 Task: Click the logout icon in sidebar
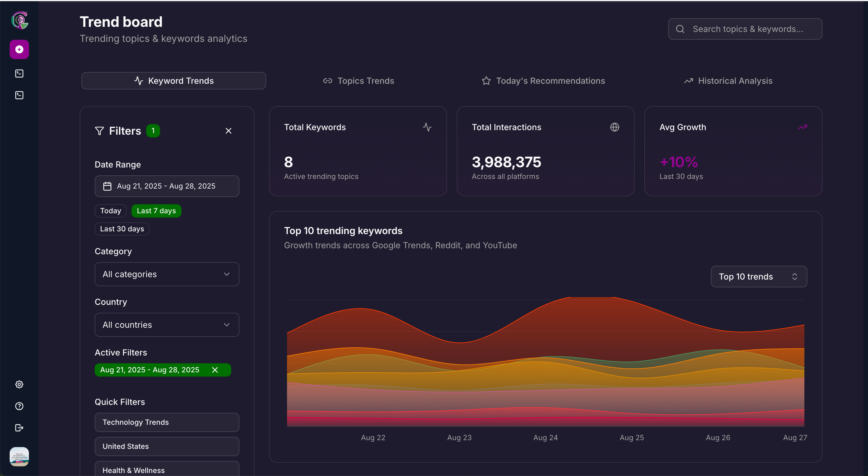[19, 428]
